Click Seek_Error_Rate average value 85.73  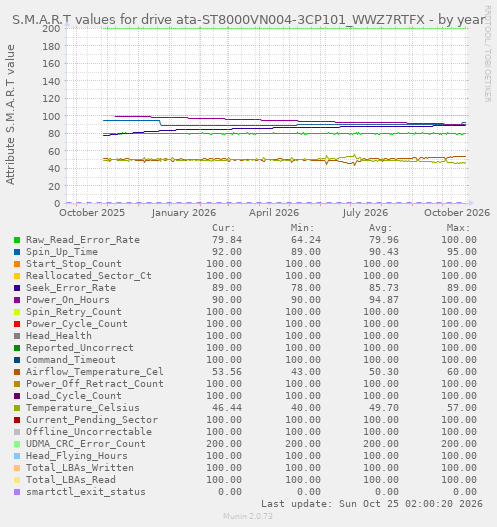pyautogui.click(x=384, y=288)
